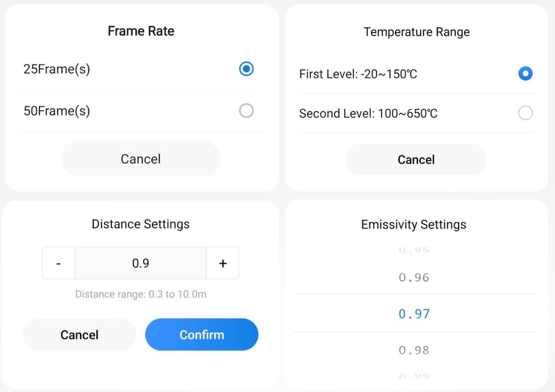Cancel the Frame Rate dialog
This screenshot has height=392, width=555.
[140, 159]
